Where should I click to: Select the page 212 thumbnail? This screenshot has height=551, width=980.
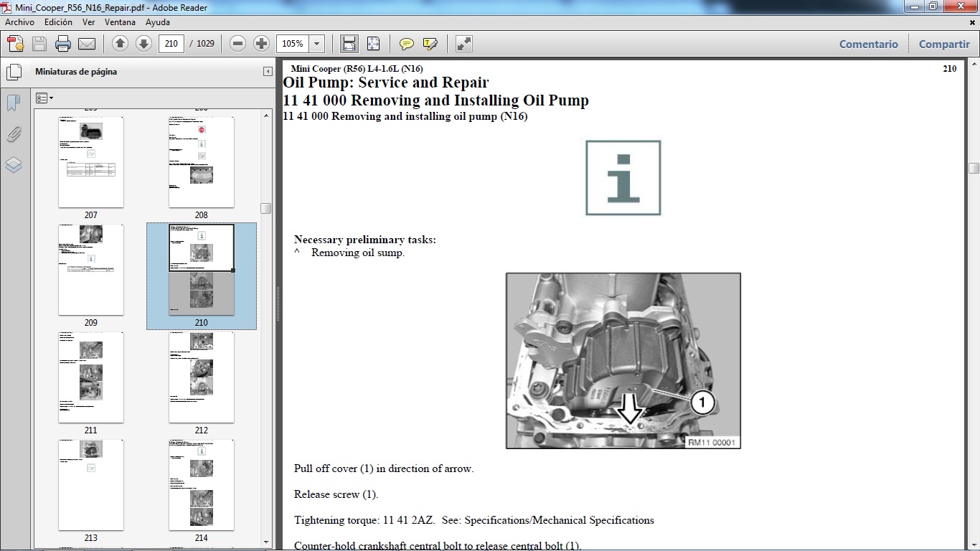pyautogui.click(x=202, y=377)
